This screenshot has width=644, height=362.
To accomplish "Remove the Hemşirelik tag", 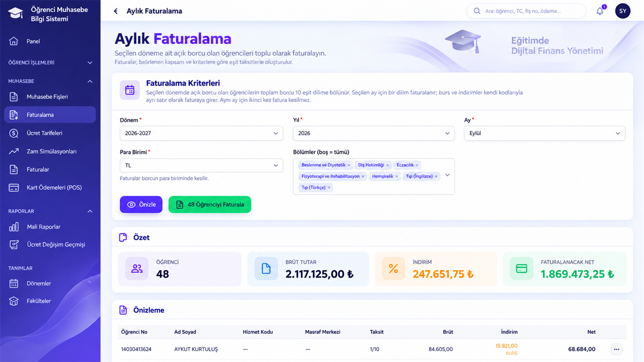I will click(x=397, y=177).
